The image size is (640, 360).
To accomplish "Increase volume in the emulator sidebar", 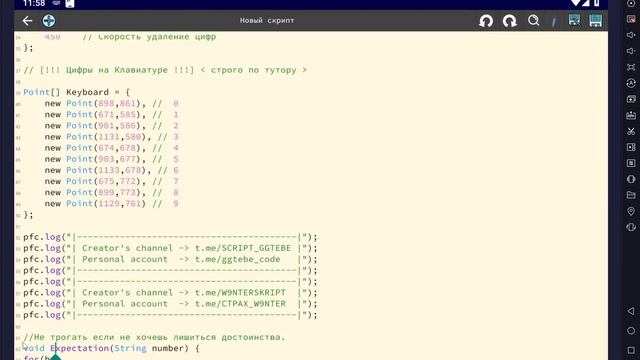I will pyautogui.click(x=631, y=35).
